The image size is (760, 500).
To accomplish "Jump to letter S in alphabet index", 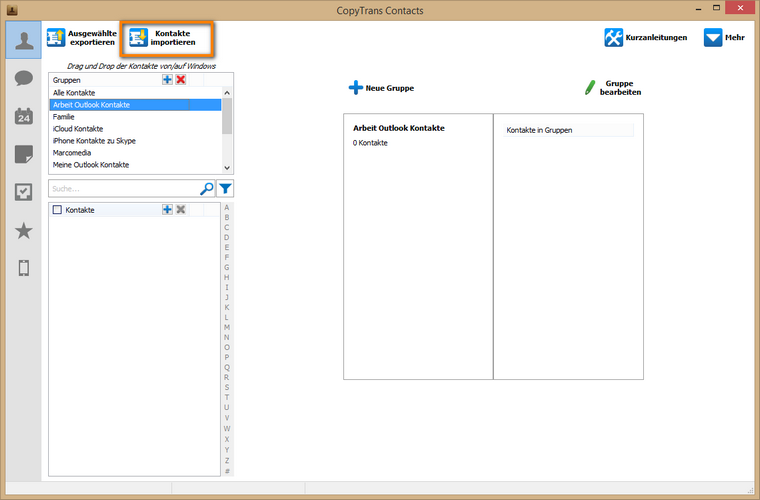I will click(x=227, y=387).
